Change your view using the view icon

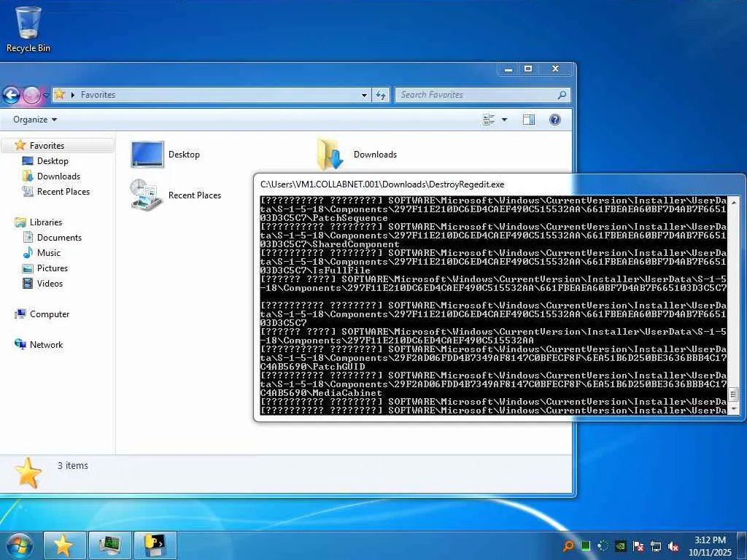(x=488, y=120)
